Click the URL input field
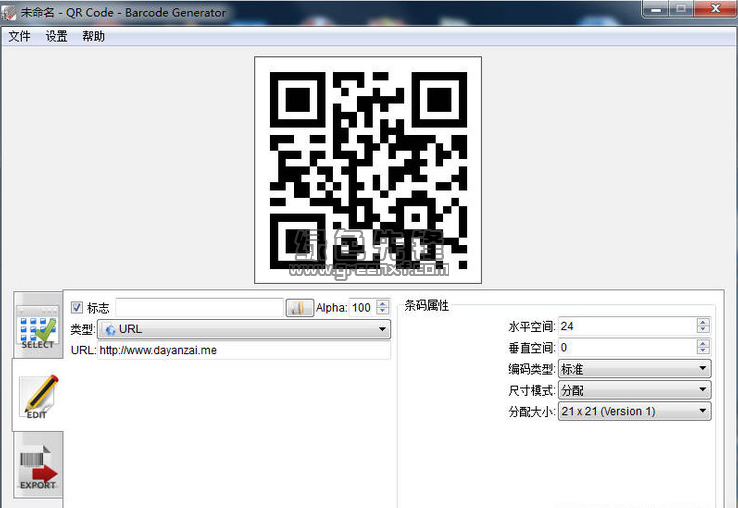Screen dimensions: 738x508 [x=244, y=350]
